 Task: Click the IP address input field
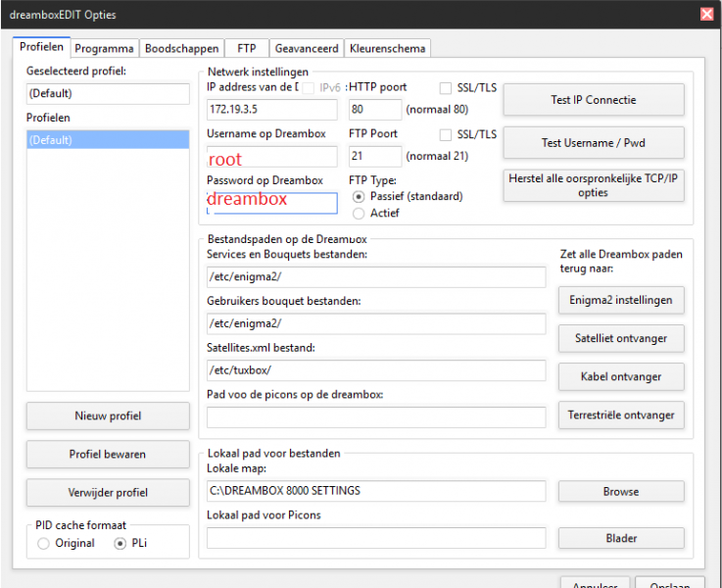pos(271,111)
